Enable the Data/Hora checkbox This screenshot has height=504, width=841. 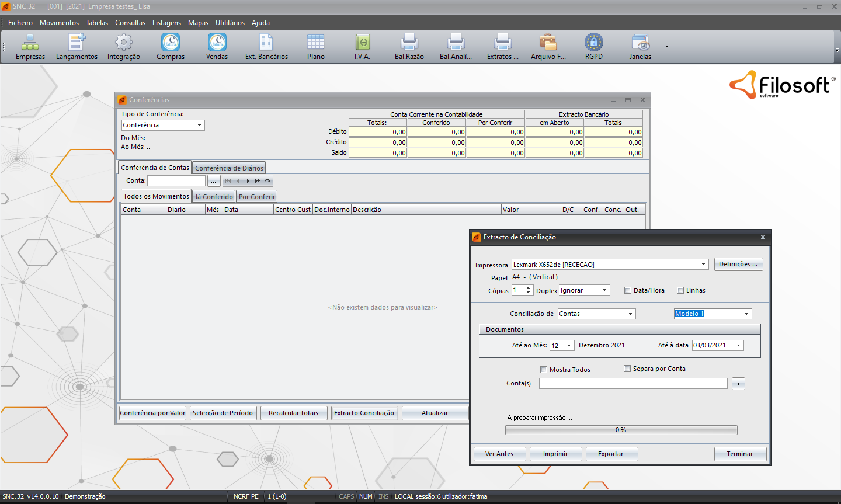(x=628, y=290)
